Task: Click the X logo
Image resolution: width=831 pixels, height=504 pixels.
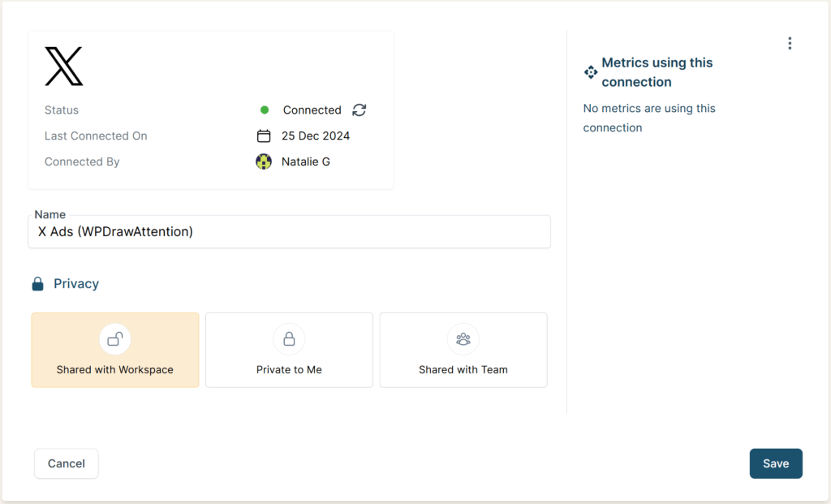Action: [64, 67]
